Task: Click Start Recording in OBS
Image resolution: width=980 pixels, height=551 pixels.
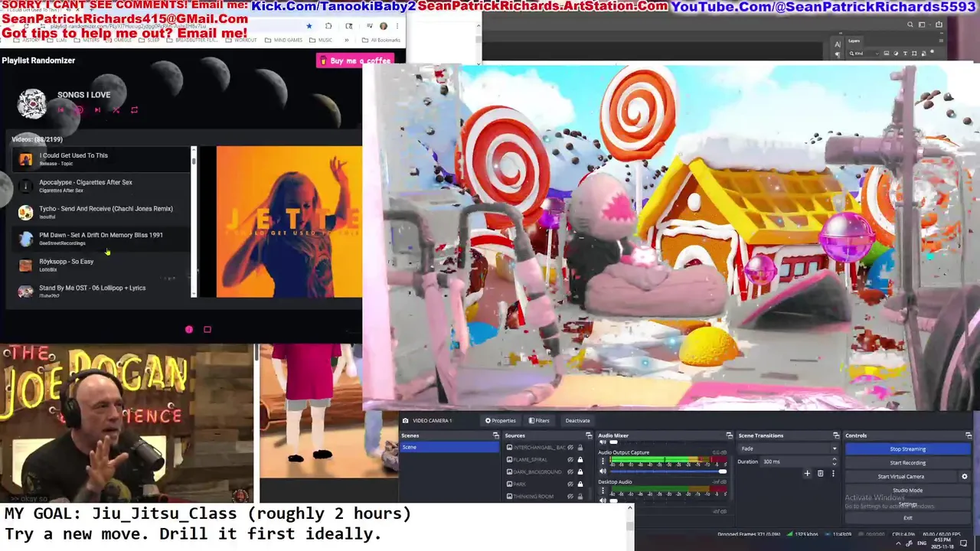Action: click(907, 463)
